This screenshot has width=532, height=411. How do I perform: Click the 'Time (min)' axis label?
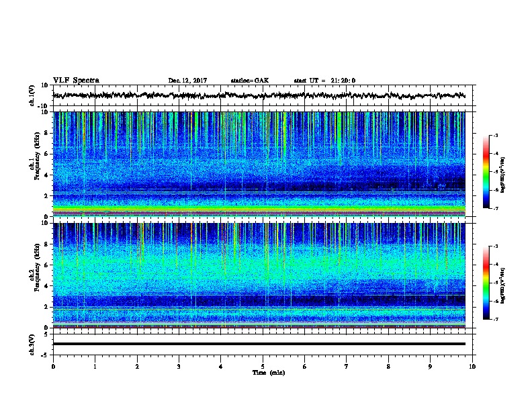coord(269,373)
